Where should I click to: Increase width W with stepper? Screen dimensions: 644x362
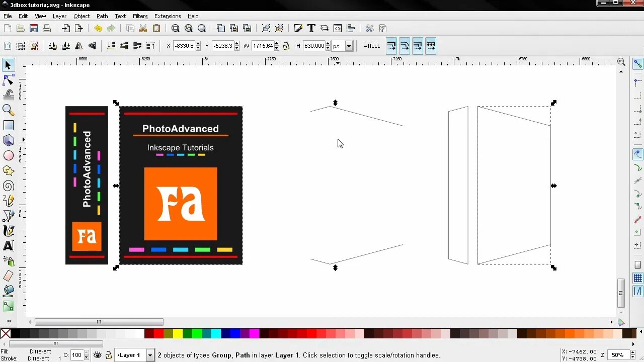click(x=277, y=43)
